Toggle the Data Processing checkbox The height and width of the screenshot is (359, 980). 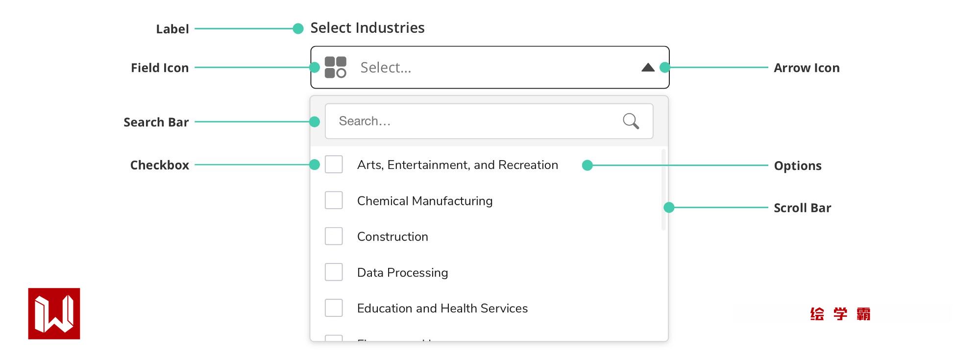(334, 272)
